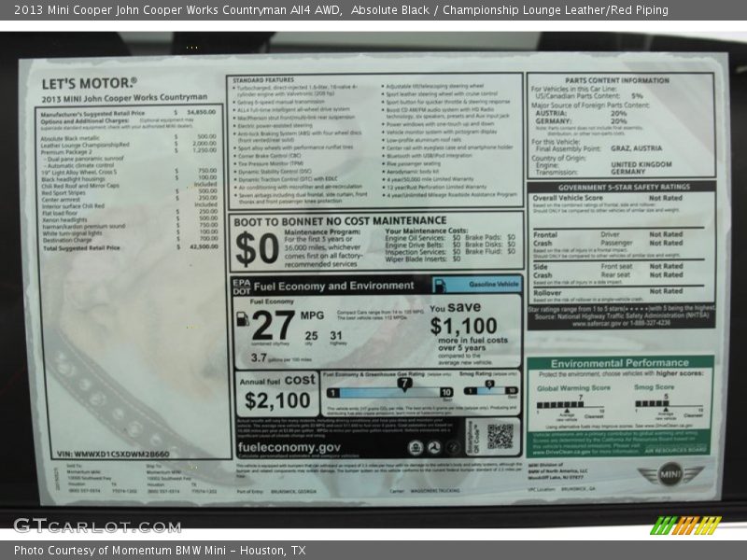Click the large '$0' maintenance figure
The image size is (747, 560).
click(258, 249)
